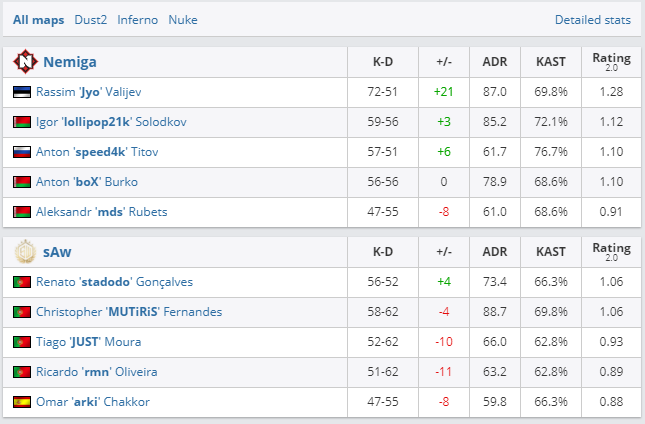
Task: Click the Portuguese flag beside stadodo
Action: tap(22, 282)
